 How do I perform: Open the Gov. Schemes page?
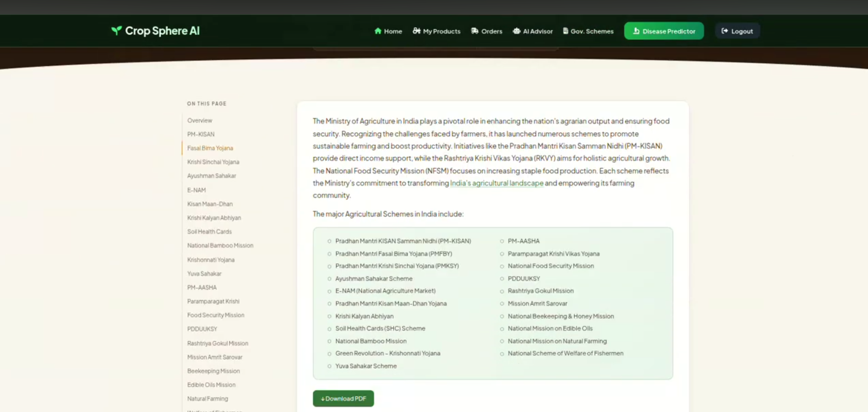pyautogui.click(x=588, y=31)
